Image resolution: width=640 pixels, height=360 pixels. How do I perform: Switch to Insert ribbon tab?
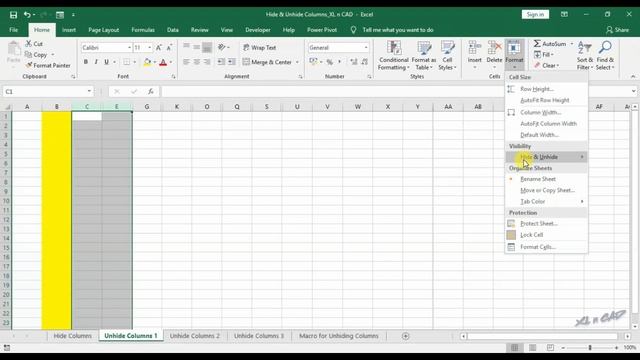click(69, 30)
